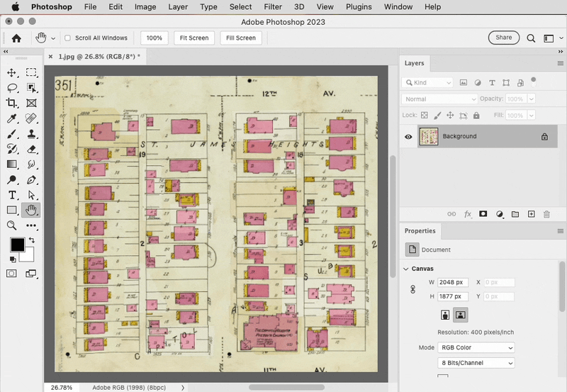This screenshot has width=567, height=392.
Task: Toggle lock all layer attributes
Action: pos(476,116)
